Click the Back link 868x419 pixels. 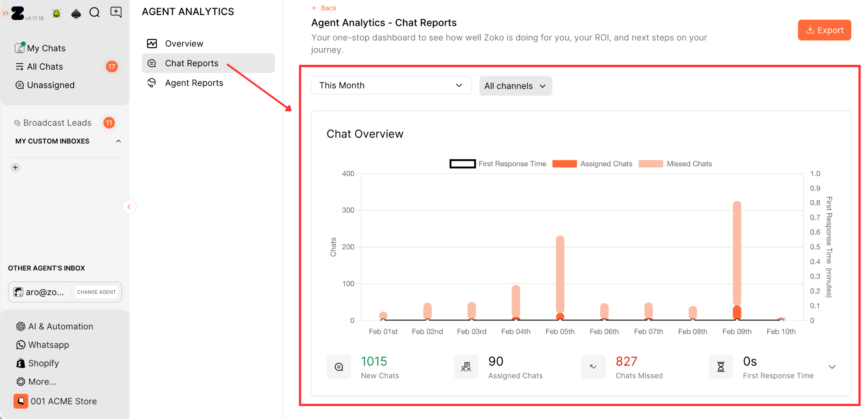324,8
